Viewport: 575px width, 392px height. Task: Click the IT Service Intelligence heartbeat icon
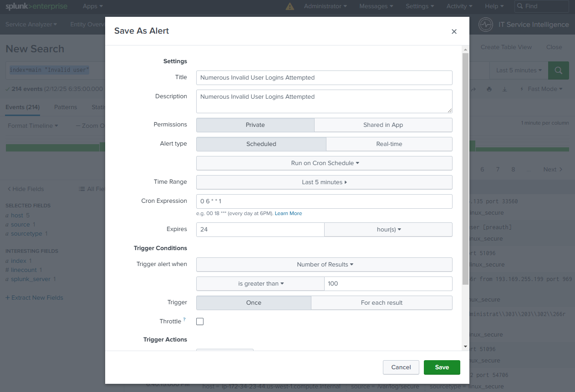(x=486, y=25)
